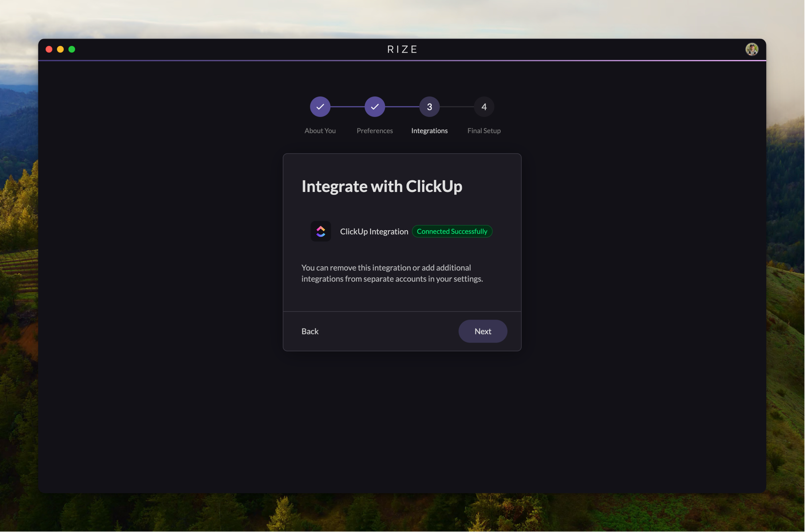Open the user profile avatar
Screen dimensions: 805x532
(752, 50)
